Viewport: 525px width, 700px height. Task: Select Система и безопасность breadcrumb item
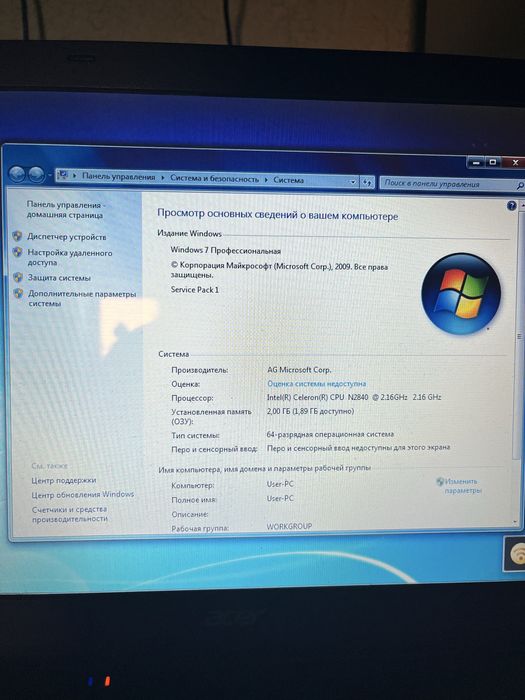point(214,179)
